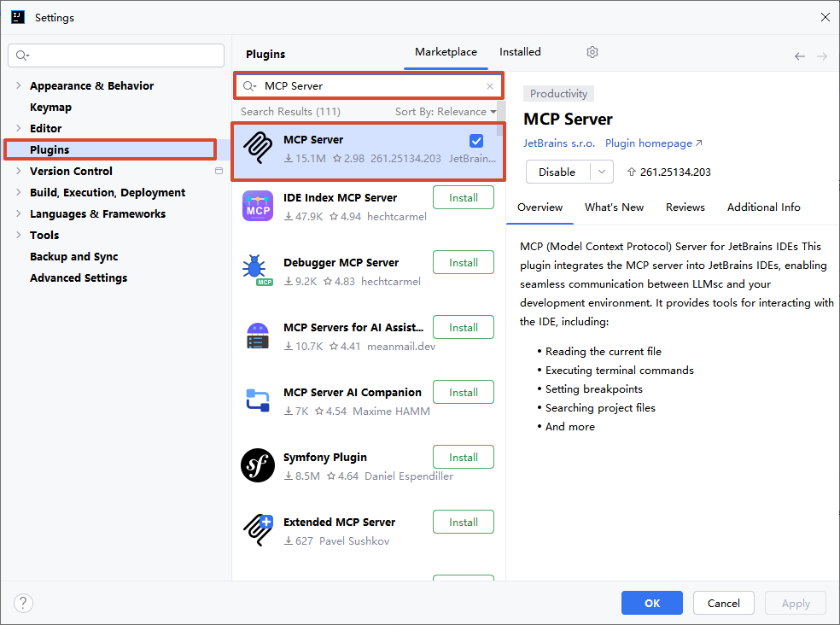This screenshot has height=625, width=840.
Task: Focus the plugin search field
Action: (369, 85)
